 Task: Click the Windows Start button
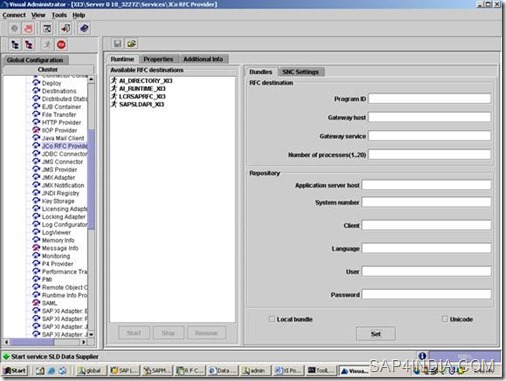[x=15, y=370]
